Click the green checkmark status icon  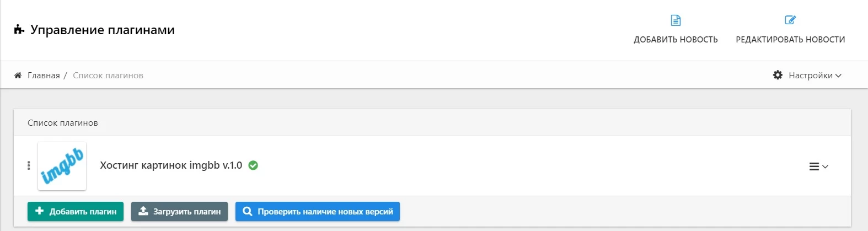(253, 165)
